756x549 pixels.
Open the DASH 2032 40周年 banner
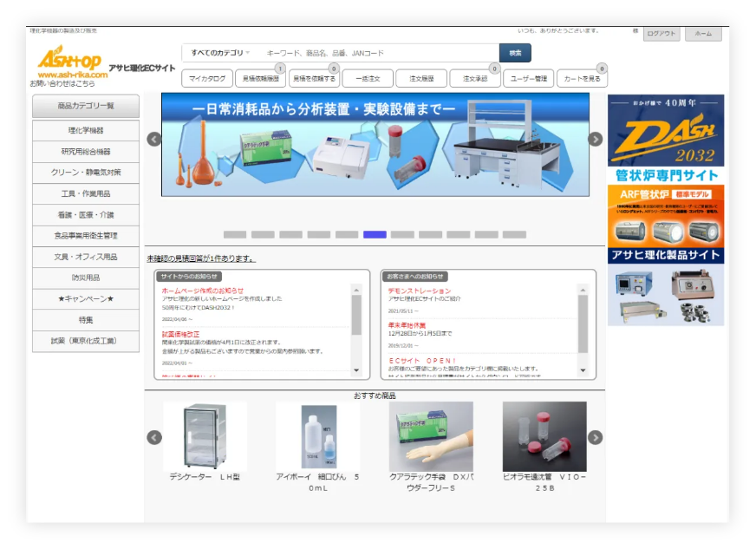[x=666, y=130]
